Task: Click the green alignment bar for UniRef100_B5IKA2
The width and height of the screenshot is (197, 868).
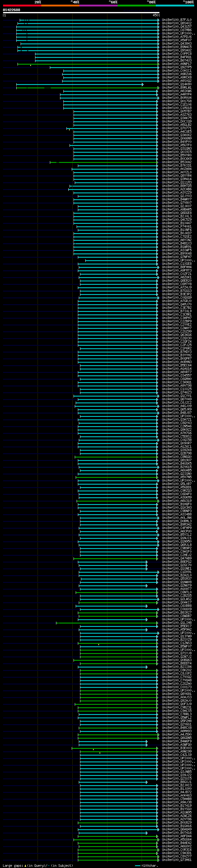Action: (104, 162)
